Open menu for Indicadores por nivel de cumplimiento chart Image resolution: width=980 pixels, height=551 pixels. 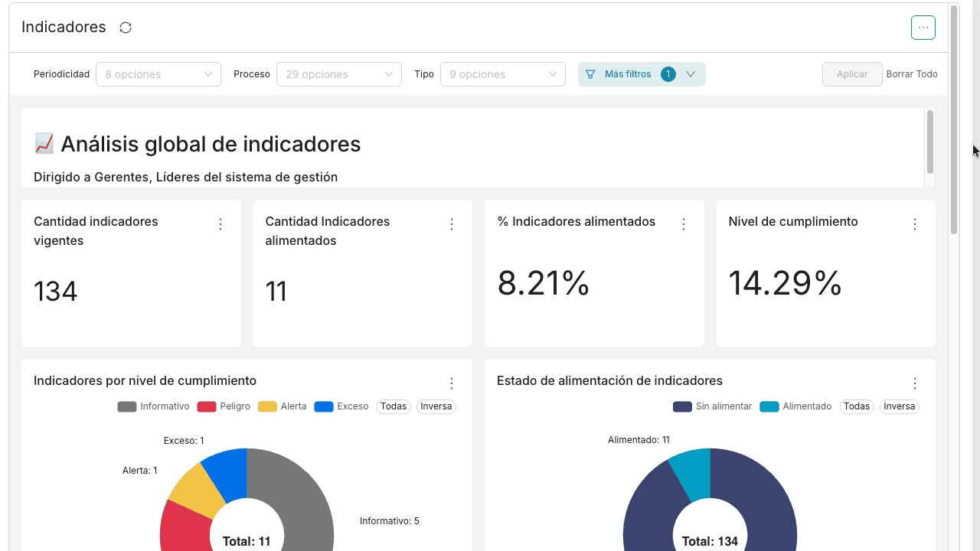tap(452, 383)
